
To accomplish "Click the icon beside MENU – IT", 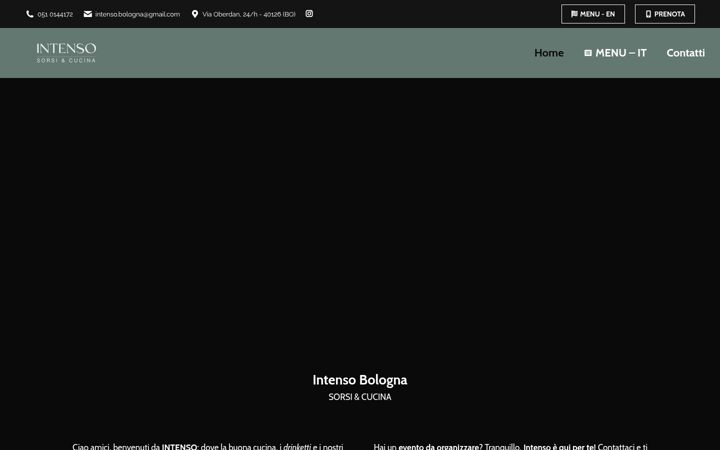I will coord(588,53).
